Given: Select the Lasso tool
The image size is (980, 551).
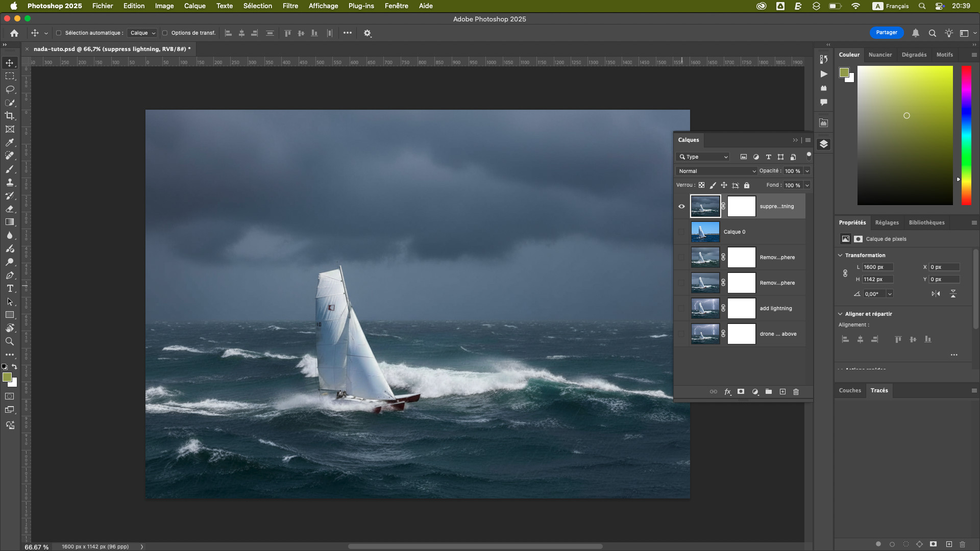Looking at the screenshot, I should (10, 89).
